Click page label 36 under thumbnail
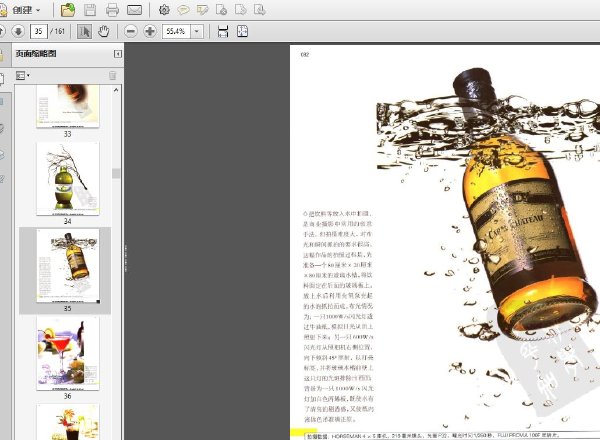The width and height of the screenshot is (600, 440). click(68, 396)
